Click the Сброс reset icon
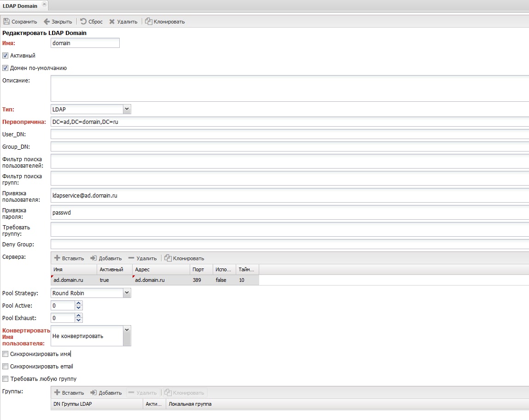Viewport: 529px width, 420px height. (x=83, y=21)
